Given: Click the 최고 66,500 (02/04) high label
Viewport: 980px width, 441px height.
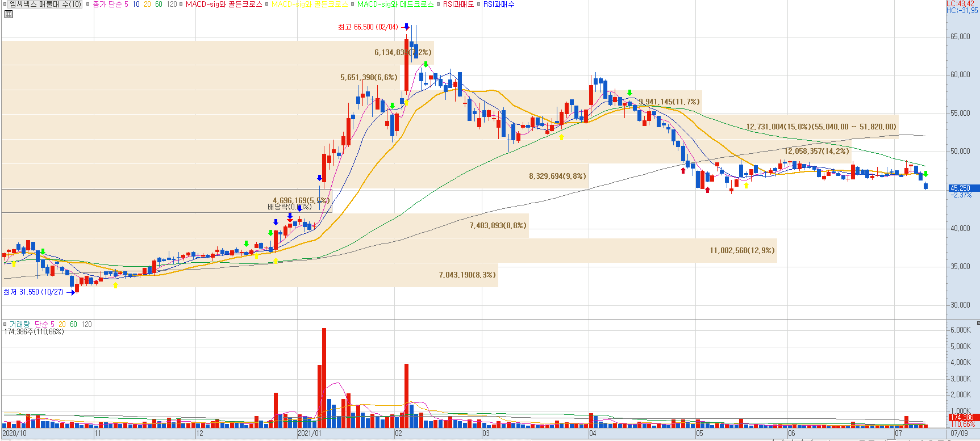Looking at the screenshot, I should click(368, 27).
